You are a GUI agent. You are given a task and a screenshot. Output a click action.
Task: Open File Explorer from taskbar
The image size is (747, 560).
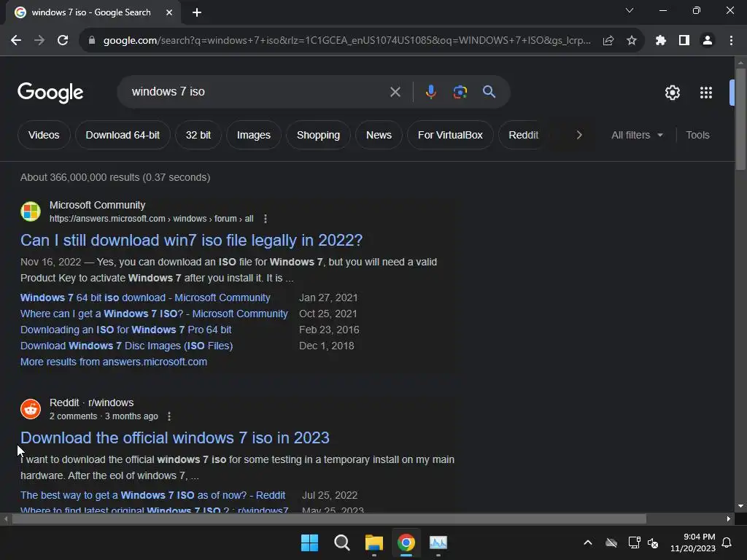(374, 542)
